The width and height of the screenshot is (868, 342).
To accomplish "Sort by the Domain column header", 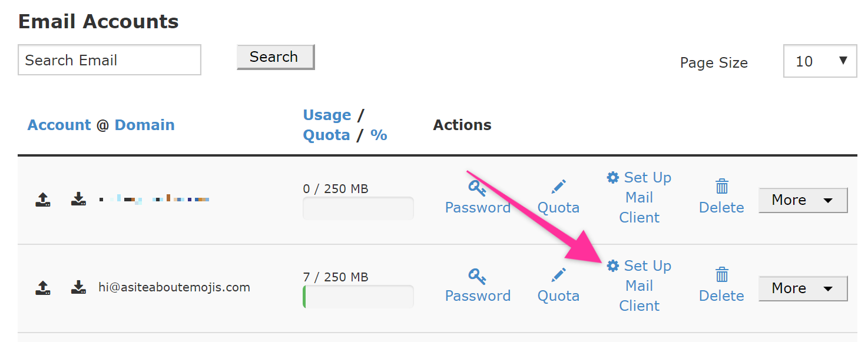I will (x=144, y=125).
